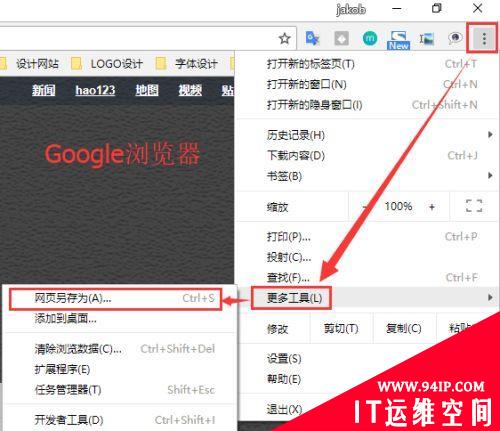Expand the 历史记录(H) submenu
The image size is (500, 431).
[368, 135]
